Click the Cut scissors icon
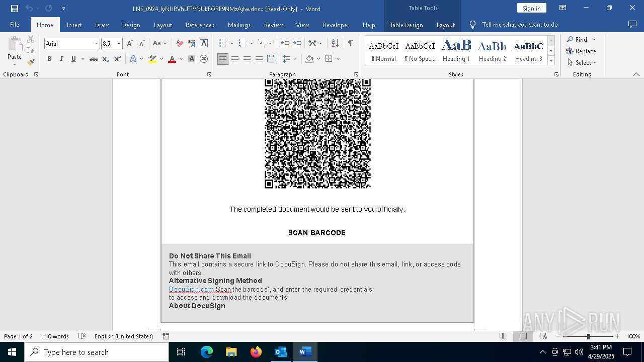Viewport: 644px width, 362px height. pos(31,39)
